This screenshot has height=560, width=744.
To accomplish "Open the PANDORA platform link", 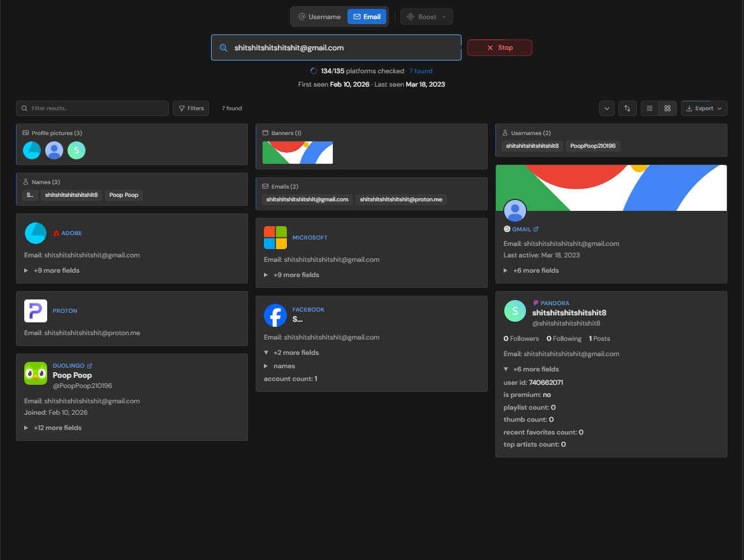I will coord(555,303).
